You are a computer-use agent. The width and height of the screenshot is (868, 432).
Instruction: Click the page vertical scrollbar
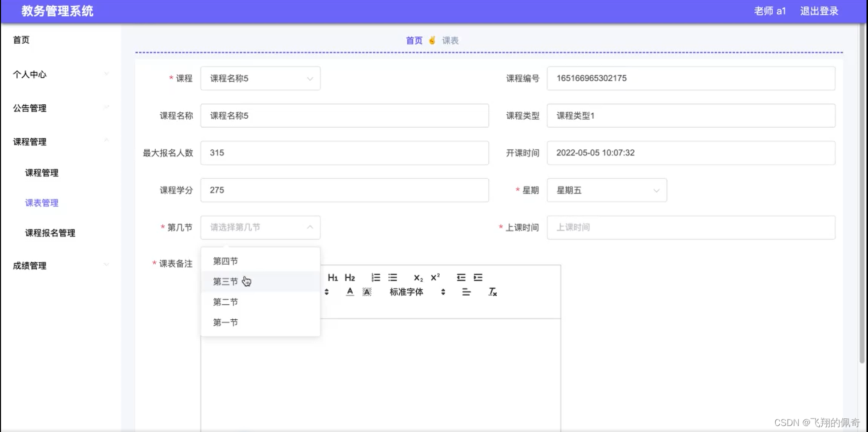[x=862, y=193]
